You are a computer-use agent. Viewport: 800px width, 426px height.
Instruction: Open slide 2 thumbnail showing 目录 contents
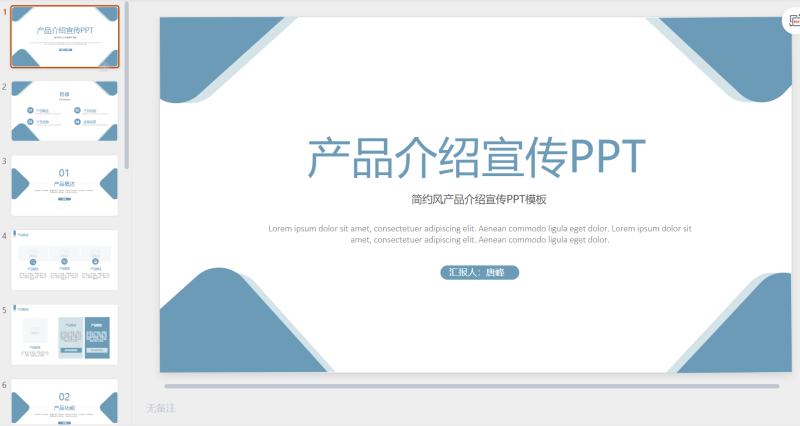[65, 111]
